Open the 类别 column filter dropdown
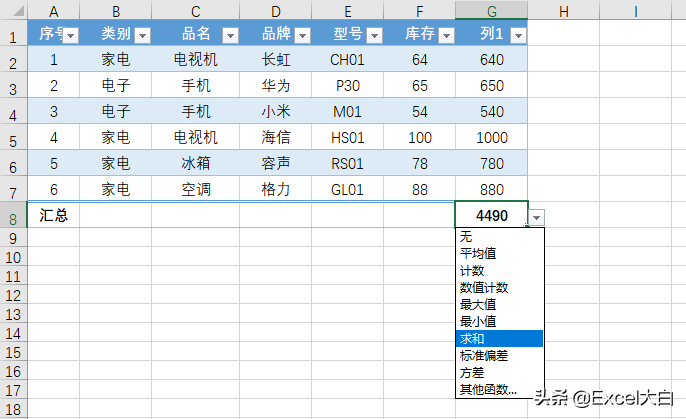 point(143,35)
